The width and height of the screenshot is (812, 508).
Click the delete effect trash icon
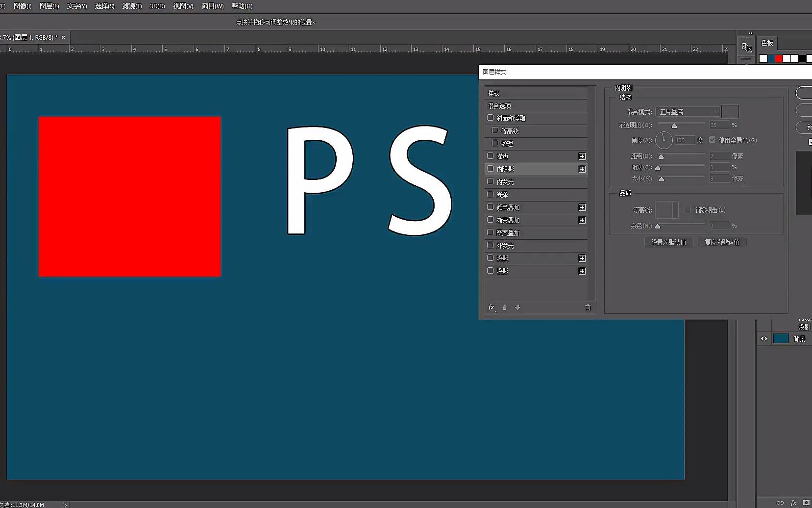(x=588, y=307)
